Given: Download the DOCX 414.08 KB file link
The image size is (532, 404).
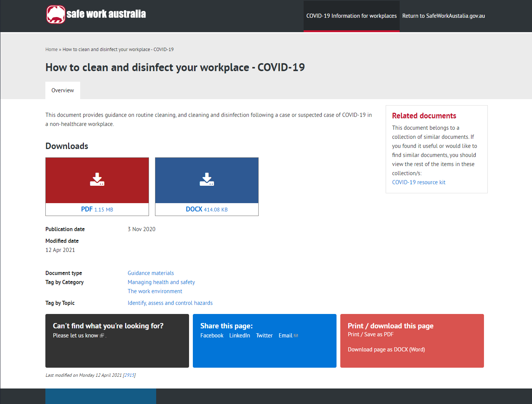Looking at the screenshot, I should (x=207, y=209).
